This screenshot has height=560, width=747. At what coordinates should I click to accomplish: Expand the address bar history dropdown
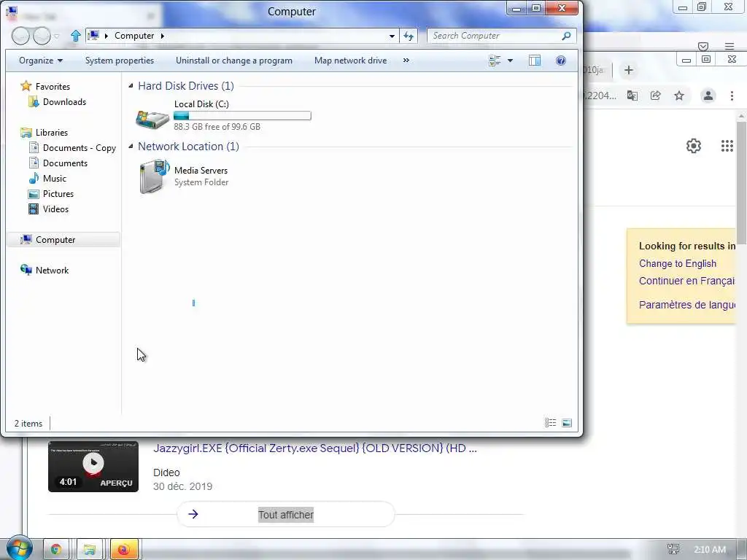click(392, 36)
